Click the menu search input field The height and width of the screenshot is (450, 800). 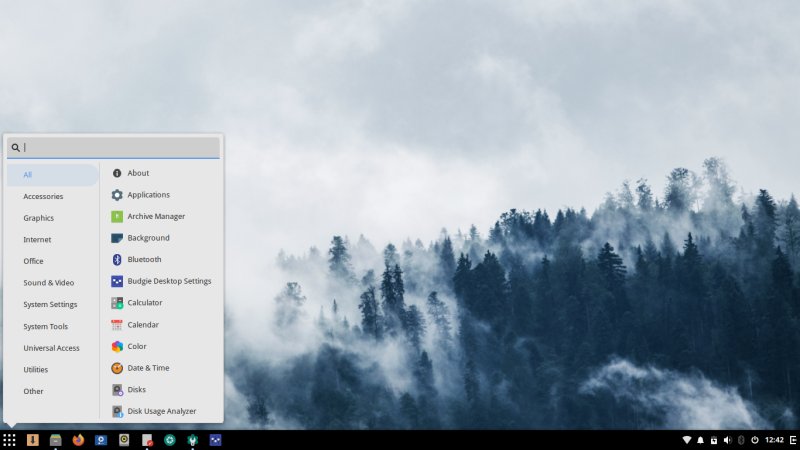(120, 147)
